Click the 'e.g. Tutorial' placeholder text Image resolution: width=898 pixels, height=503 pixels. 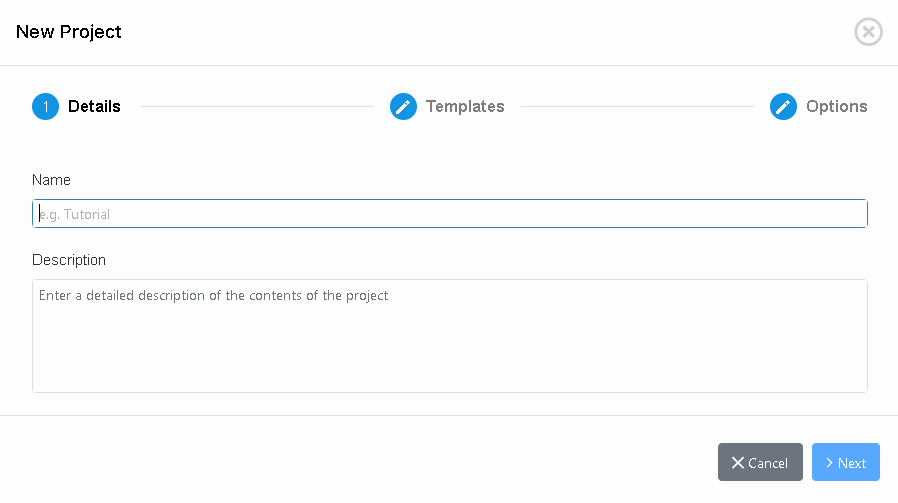click(75, 214)
